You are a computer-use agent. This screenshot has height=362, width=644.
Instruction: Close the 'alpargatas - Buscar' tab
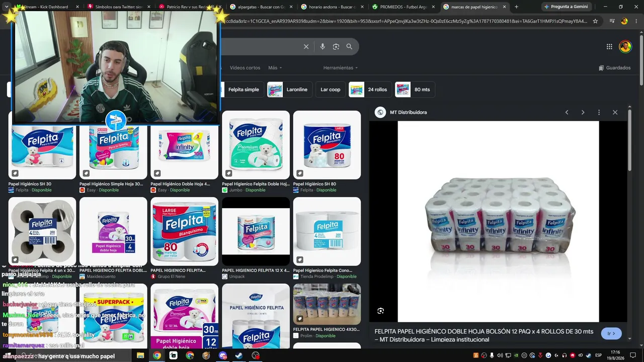click(x=291, y=7)
